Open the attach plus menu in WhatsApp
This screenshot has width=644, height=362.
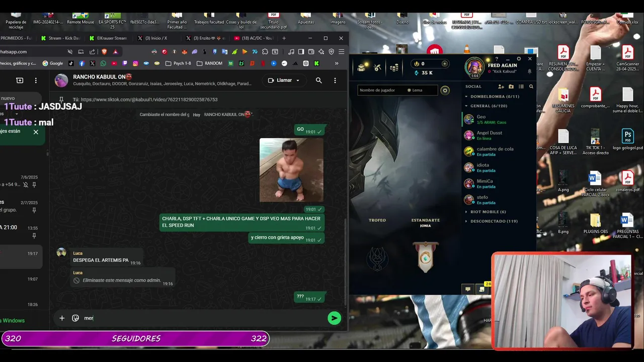coord(62,318)
